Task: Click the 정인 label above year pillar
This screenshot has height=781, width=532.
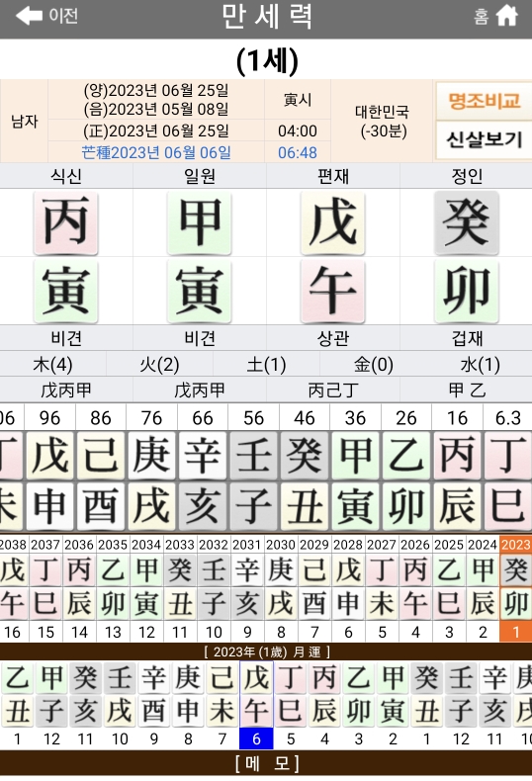Action: coord(467,176)
